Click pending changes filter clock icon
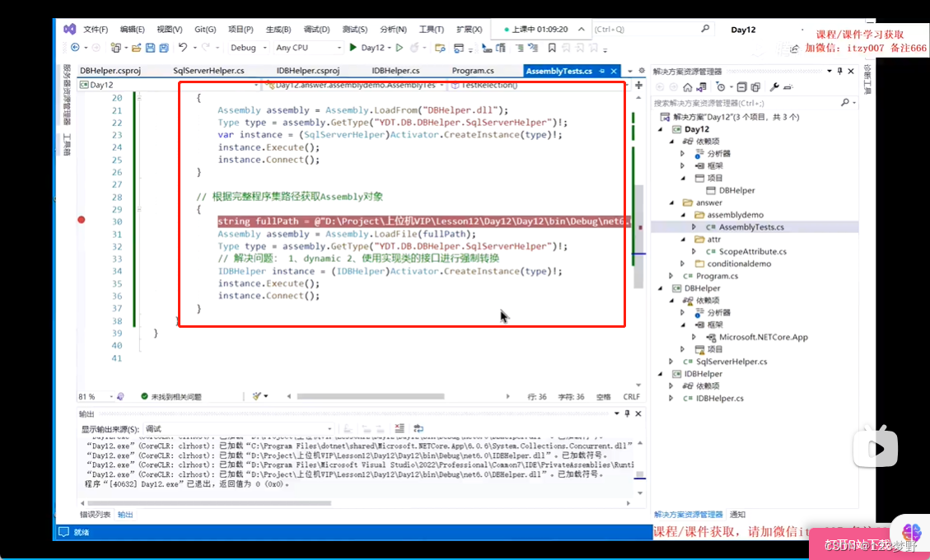Screen dimensions: 930x560 (721, 87)
